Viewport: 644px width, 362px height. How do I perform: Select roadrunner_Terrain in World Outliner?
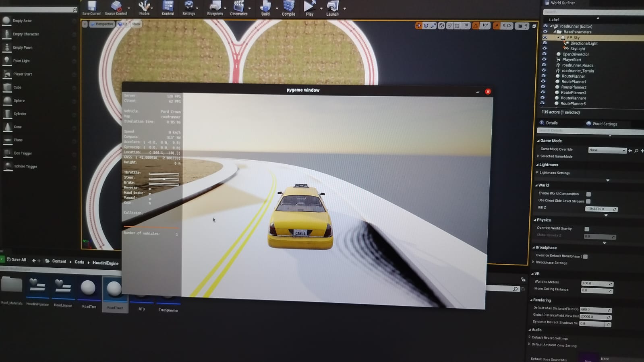point(578,71)
